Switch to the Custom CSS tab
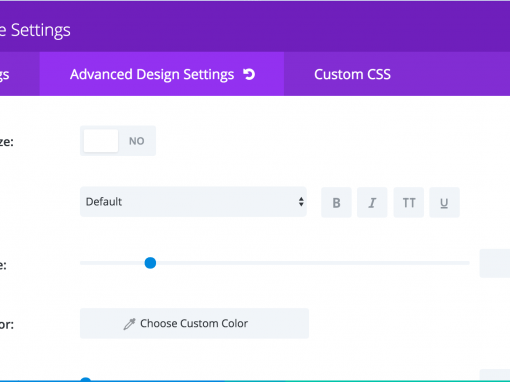The width and height of the screenshot is (510, 382). (x=352, y=74)
